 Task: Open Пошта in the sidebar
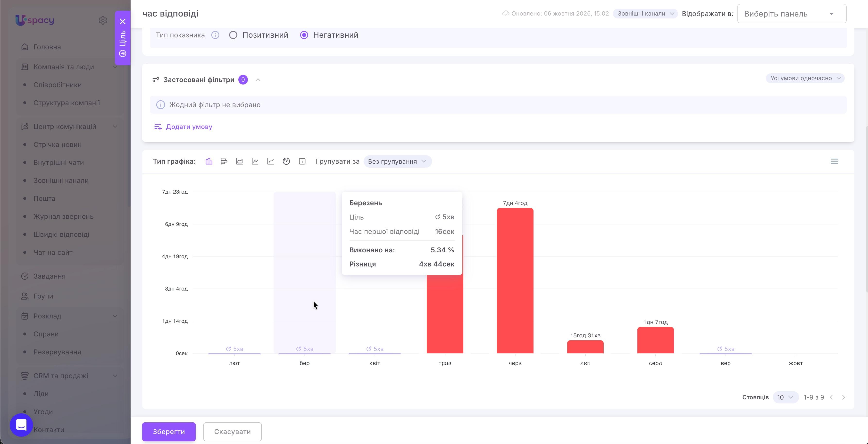[44, 199]
